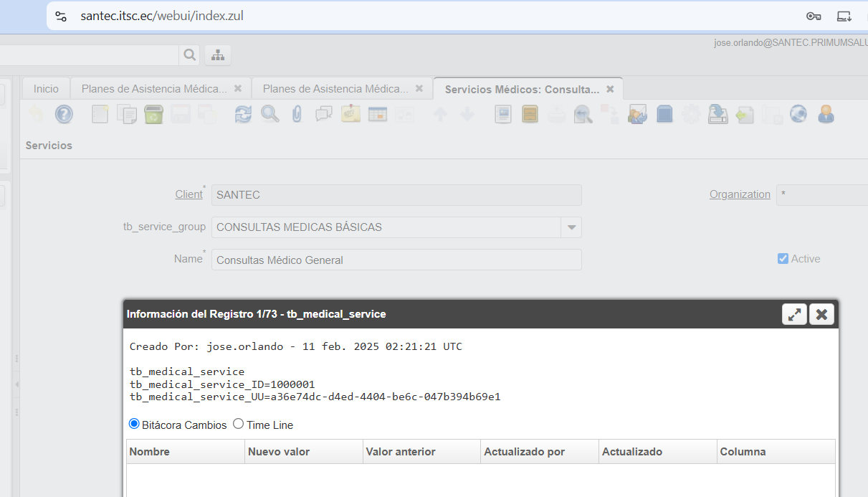The width and height of the screenshot is (868, 497).
Task: Click the Export download icon
Action: (x=717, y=114)
